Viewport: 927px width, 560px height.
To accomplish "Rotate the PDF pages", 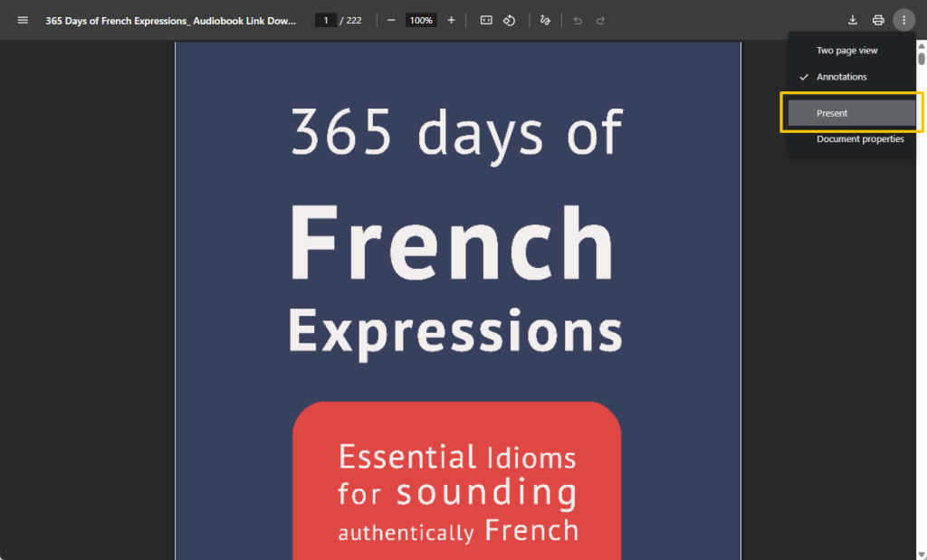I will [509, 19].
